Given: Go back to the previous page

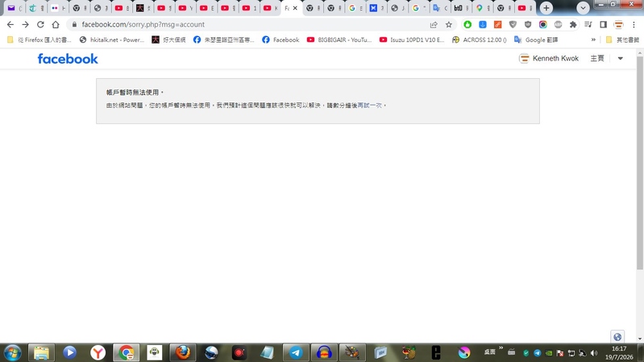Looking at the screenshot, I should tap(10, 25).
